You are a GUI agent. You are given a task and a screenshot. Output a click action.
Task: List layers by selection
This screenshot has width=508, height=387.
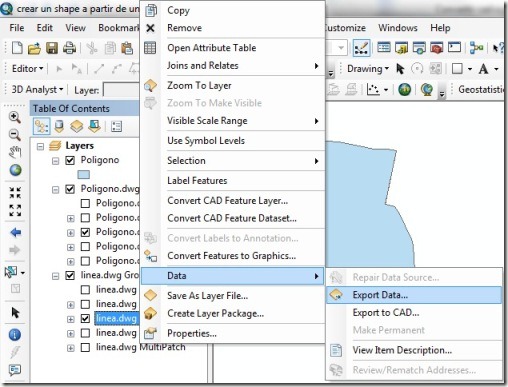tap(94, 126)
